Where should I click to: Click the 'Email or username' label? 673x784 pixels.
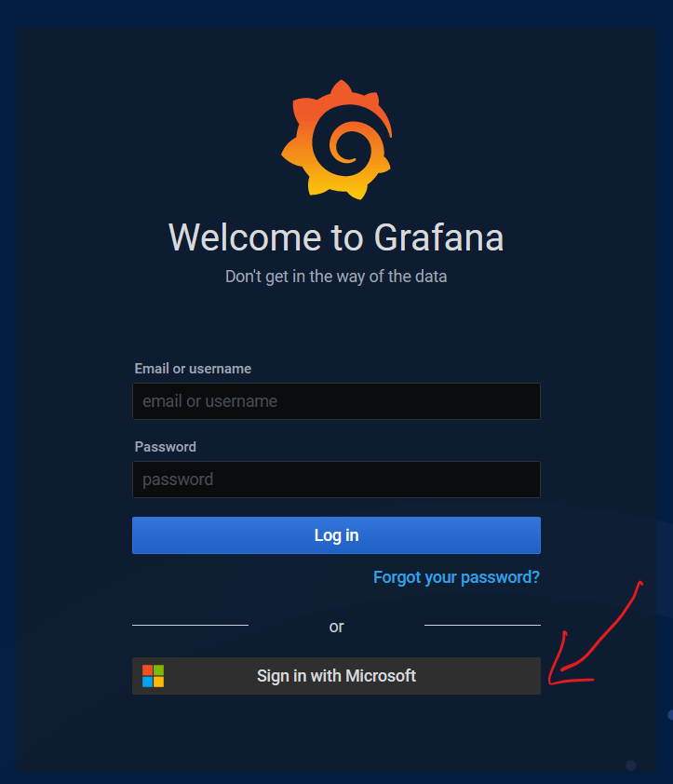[193, 369]
